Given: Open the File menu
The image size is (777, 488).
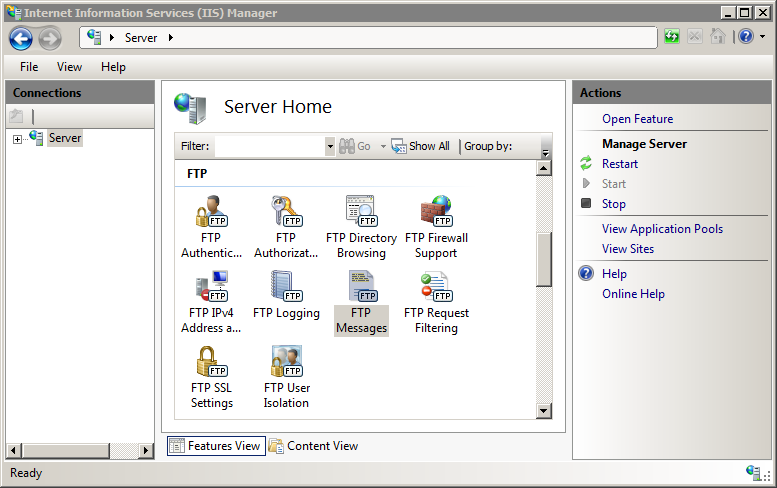Looking at the screenshot, I should click(x=29, y=67).
